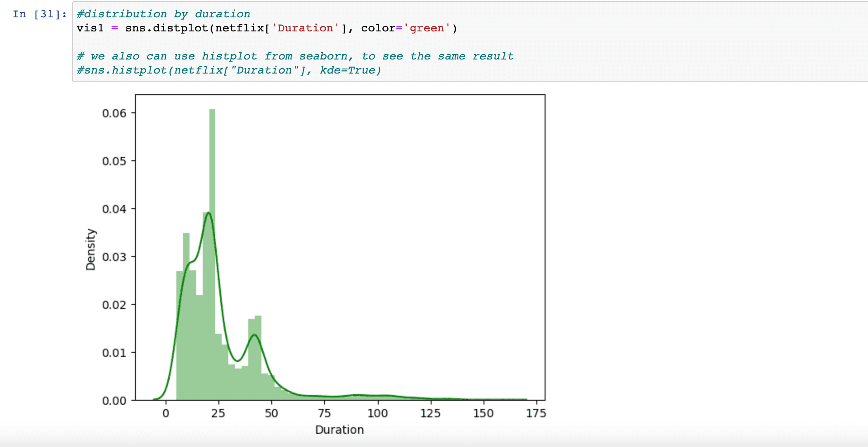868x447 pixels.
Task: Click the 'we also can use histplot' comment
Action: tap(295, 56)
